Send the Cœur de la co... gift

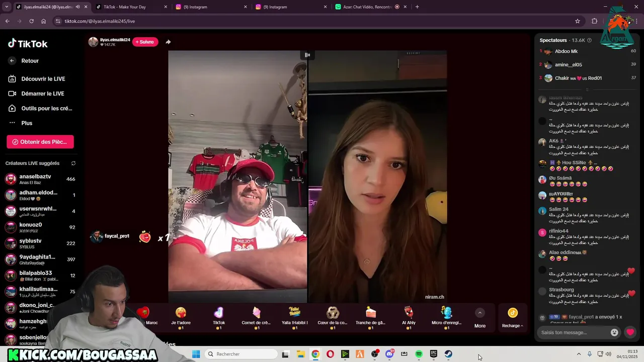coord(333,317)
